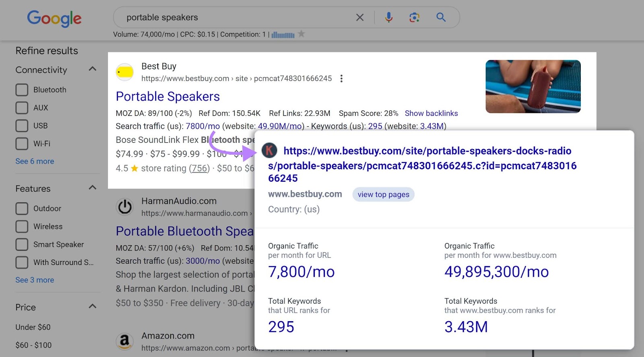This screenshot has height=357, width=644.
Task: Open Google Lens image search
Action: [x=415, y=17]
